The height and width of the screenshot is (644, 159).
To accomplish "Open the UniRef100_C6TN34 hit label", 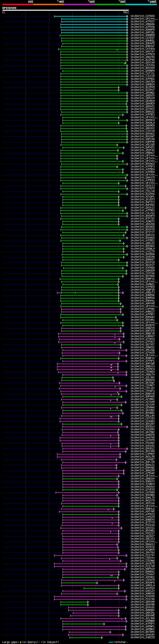I will [143, 16].
